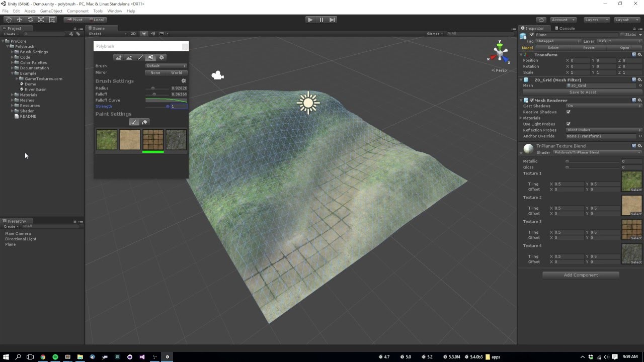Toggle Use Light Probes checkbox
The image size is (644, 362).
click(569, 124)
